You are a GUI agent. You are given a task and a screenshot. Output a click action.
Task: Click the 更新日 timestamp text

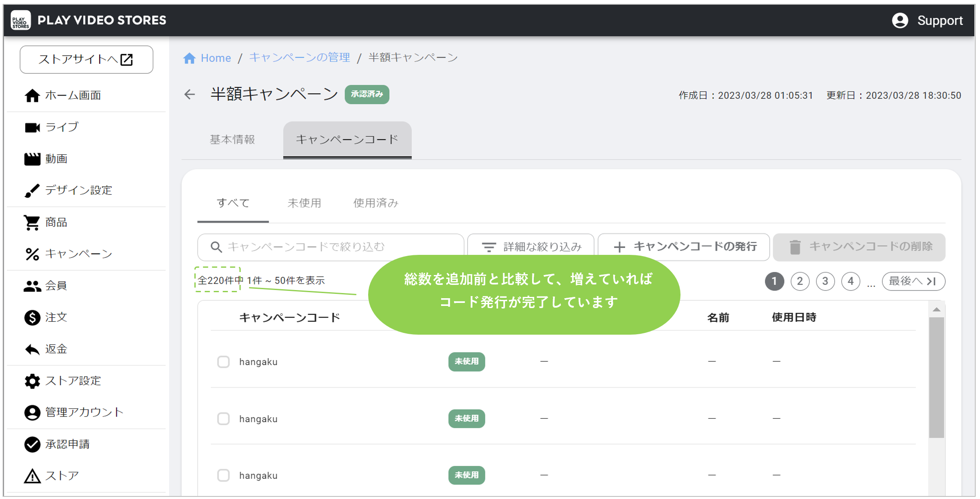pyautogui.click(x=894, y=95)
